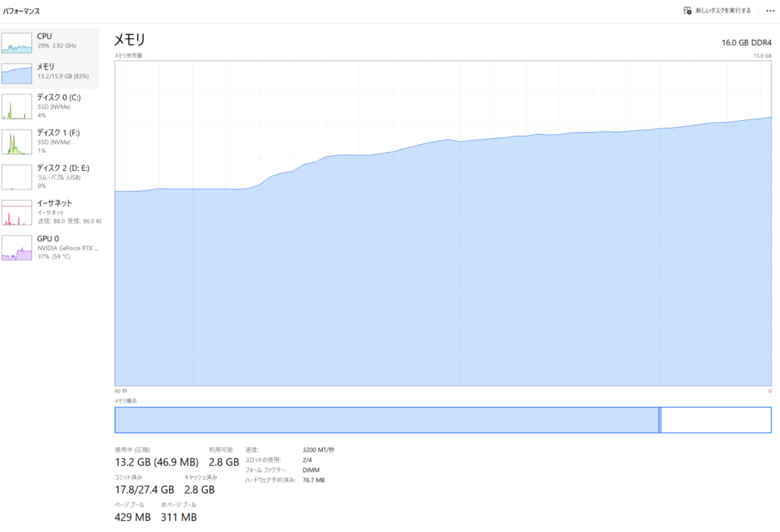The width and height of the screenshot is (780, 532).
Task: Open ディスク 2 (D: E:) performance view
Action: [50, 176]
